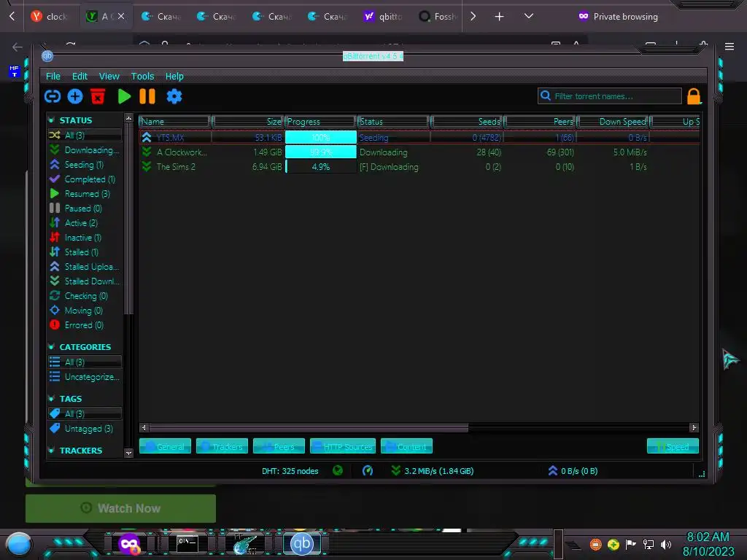Select All (3) under Categories
The width and height of the screenshot is (747, 560).
(x=85, y=362)
